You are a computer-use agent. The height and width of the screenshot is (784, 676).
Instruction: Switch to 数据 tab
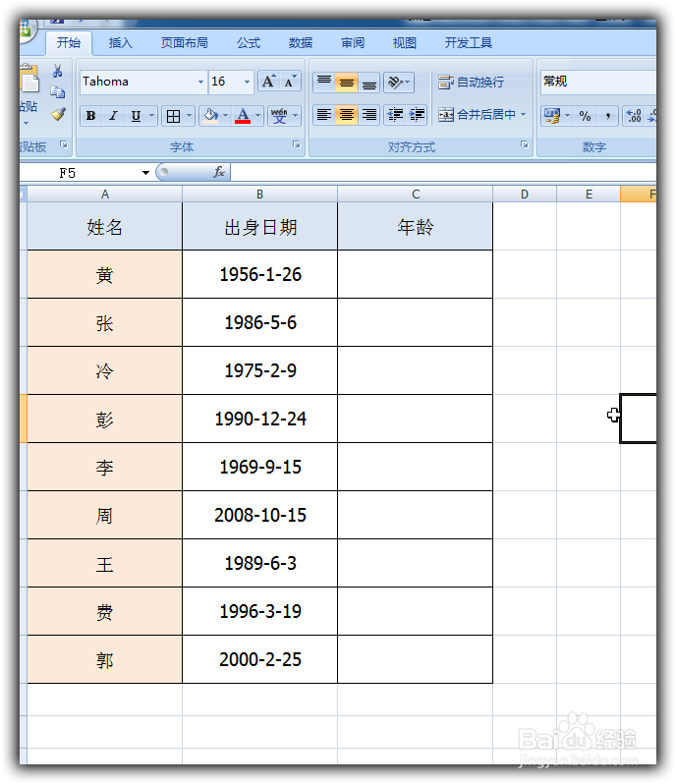coord(301,43)
